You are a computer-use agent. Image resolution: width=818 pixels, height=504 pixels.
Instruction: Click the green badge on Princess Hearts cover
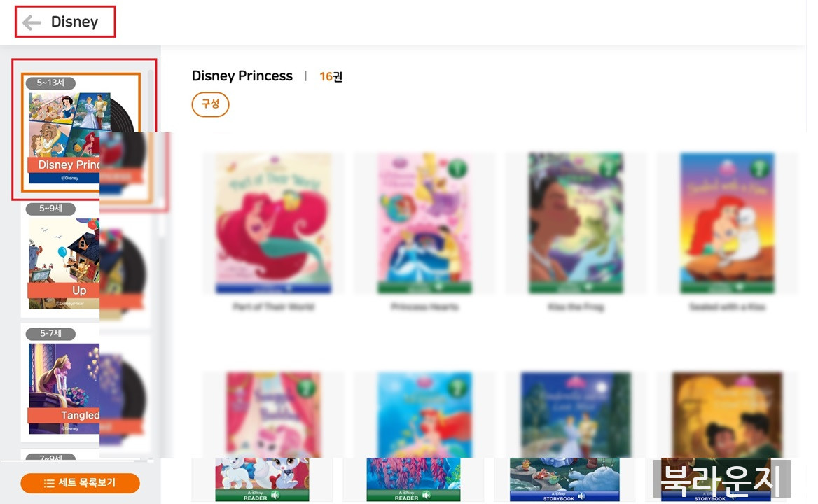pos(458,169)
